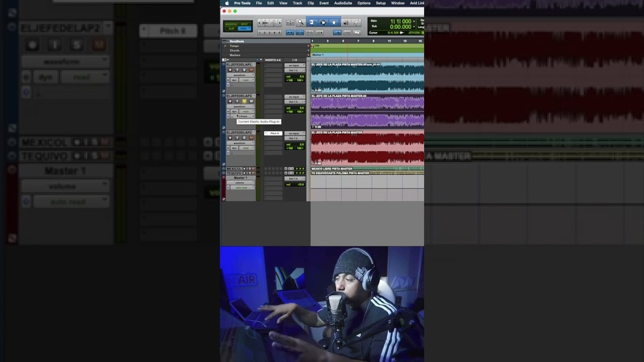Image resolution: width=644 pixels, height=362 pixels.
Task: Solo the ELJEFEDELAPL track
Action: [244, 70]
